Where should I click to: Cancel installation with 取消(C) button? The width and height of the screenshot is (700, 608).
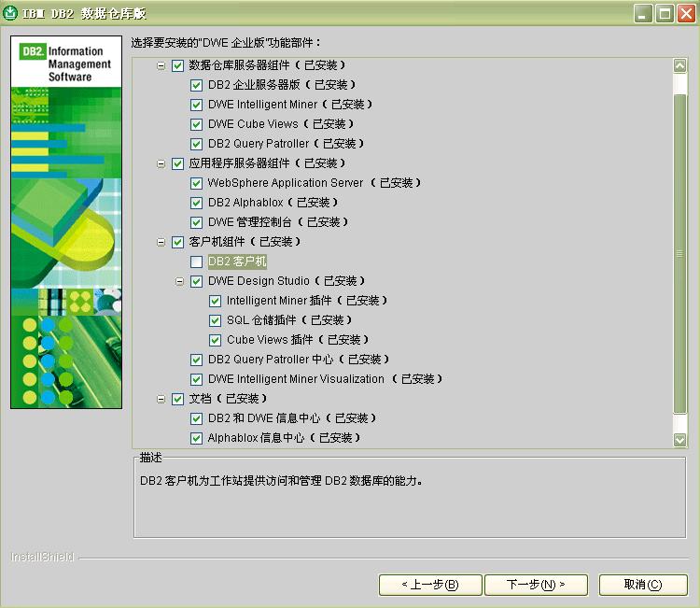click(643, 585)
